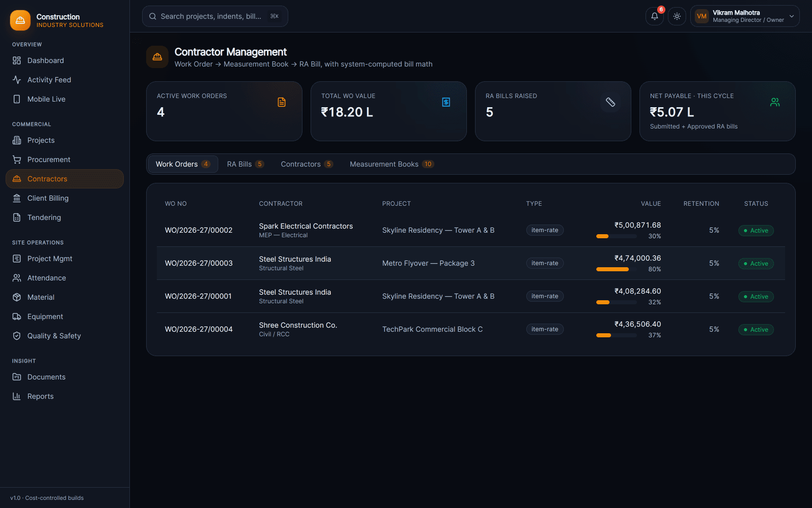Click Active badge for WO/2026-27/00004

click(x=756, y=330)
